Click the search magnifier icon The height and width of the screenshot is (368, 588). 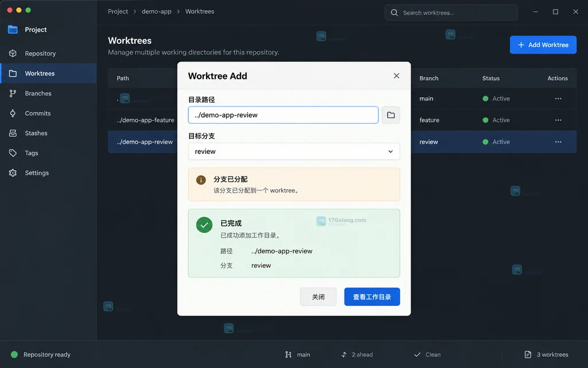pyautogui.click(x=394, y=13)
